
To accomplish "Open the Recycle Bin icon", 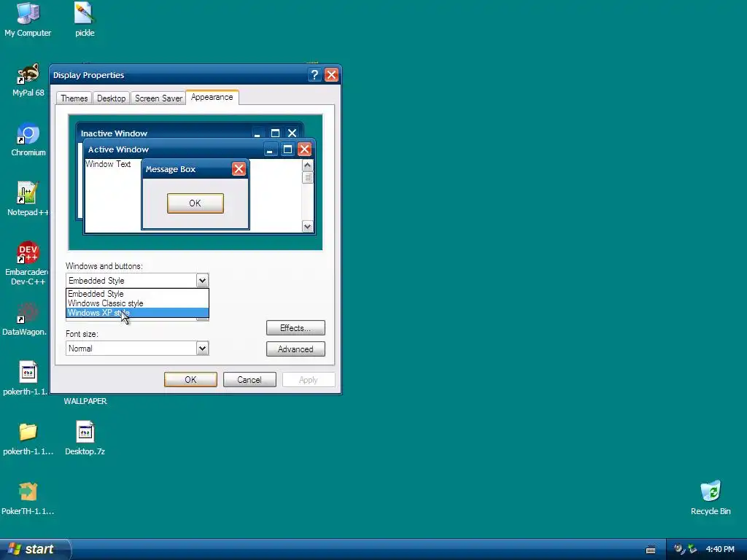I will coord(711,498).
